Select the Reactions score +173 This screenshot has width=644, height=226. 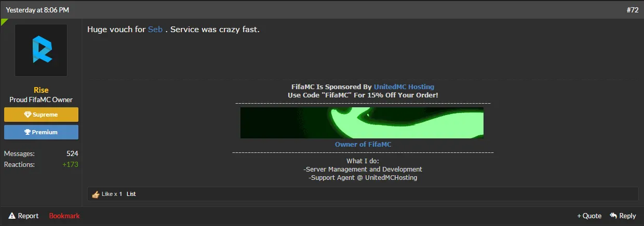coord(70,165)
